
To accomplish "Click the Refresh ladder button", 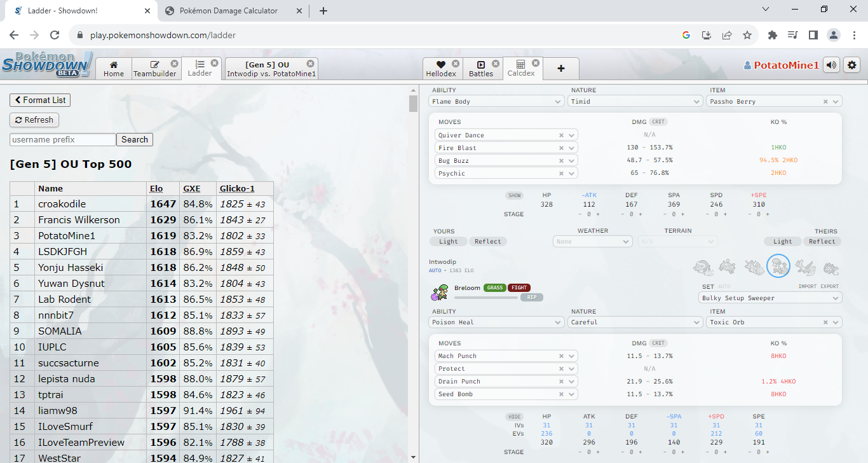I will [x=34, y=120].
